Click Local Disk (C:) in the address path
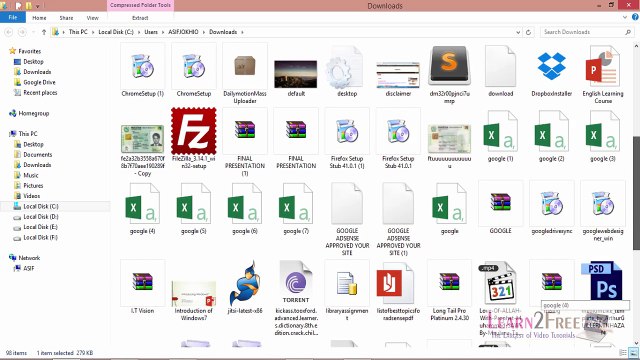This screenshot has height=360, width=640. click(116, 32)
